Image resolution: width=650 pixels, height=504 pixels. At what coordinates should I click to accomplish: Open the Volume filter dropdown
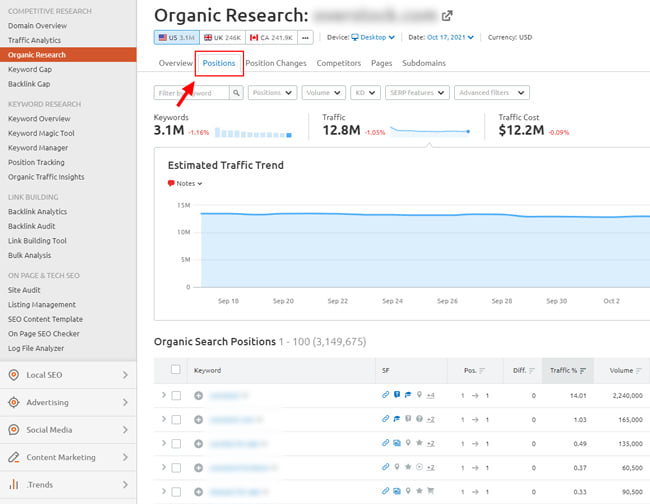324,93
